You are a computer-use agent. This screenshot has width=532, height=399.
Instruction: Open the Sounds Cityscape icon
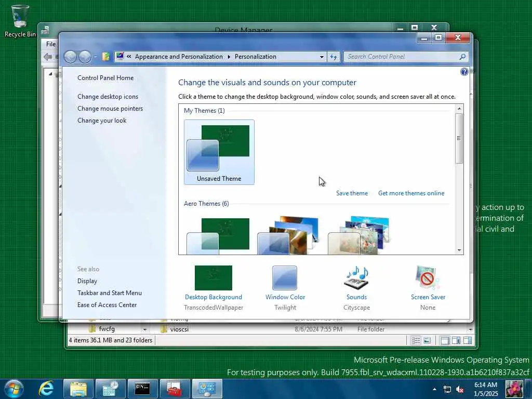click(356, 278)
